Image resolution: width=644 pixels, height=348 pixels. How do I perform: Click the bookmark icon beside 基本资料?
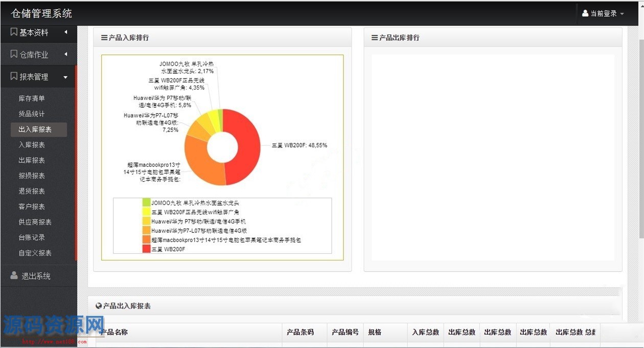[x=14, y=32]
